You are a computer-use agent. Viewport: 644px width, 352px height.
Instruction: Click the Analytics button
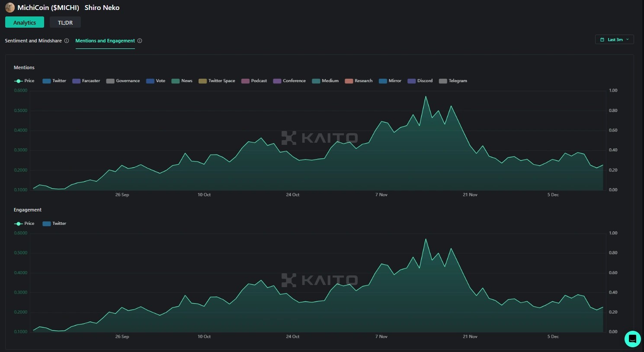coord(25,22)
